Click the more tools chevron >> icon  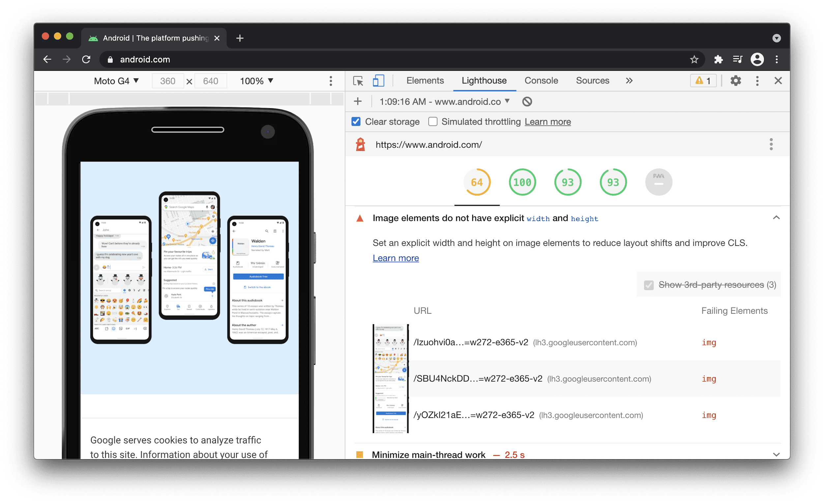(x=628, y=81)
